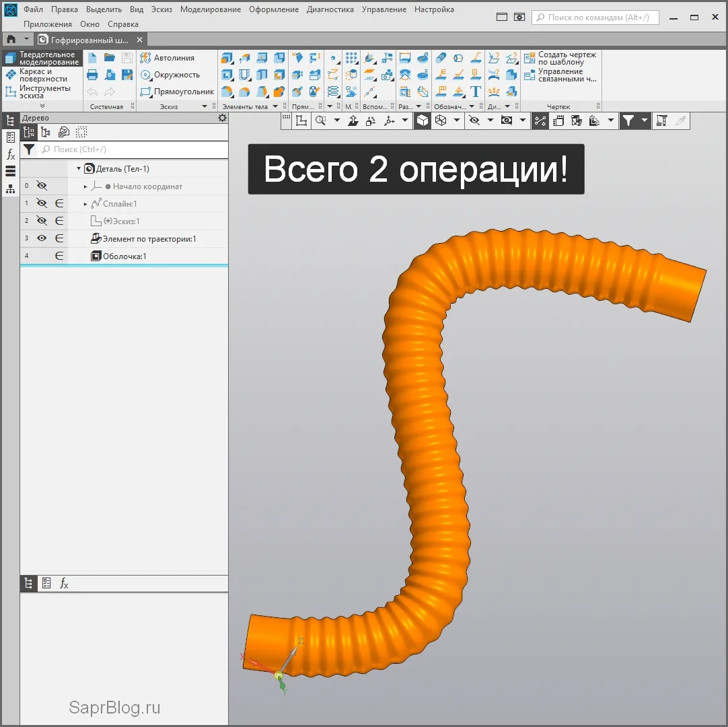Collapse the Деталь (Тел-1) root node
This screenshot has width=728, height=727.
tap(79, 169)
